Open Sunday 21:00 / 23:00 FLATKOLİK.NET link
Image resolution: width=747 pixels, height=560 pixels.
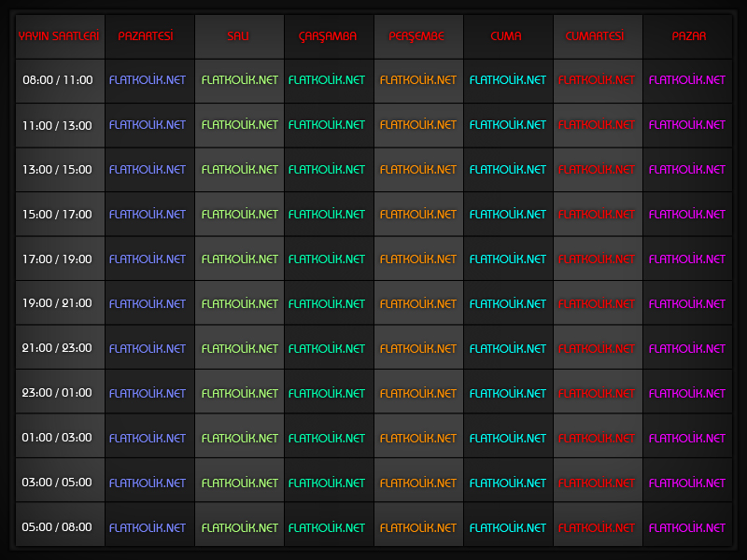click(x=687, y=348)
